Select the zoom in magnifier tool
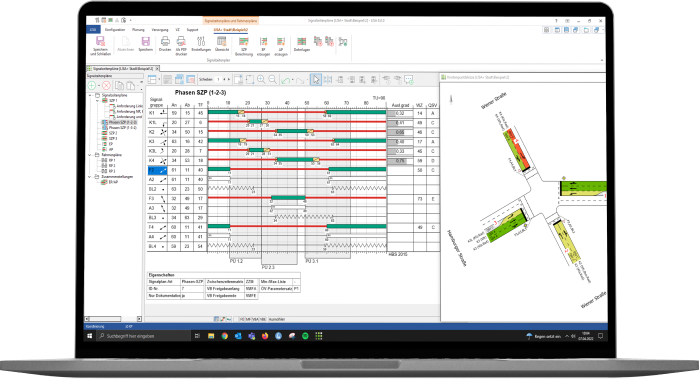This screenshot has height=379, width=700. click(x=261, y=79)
